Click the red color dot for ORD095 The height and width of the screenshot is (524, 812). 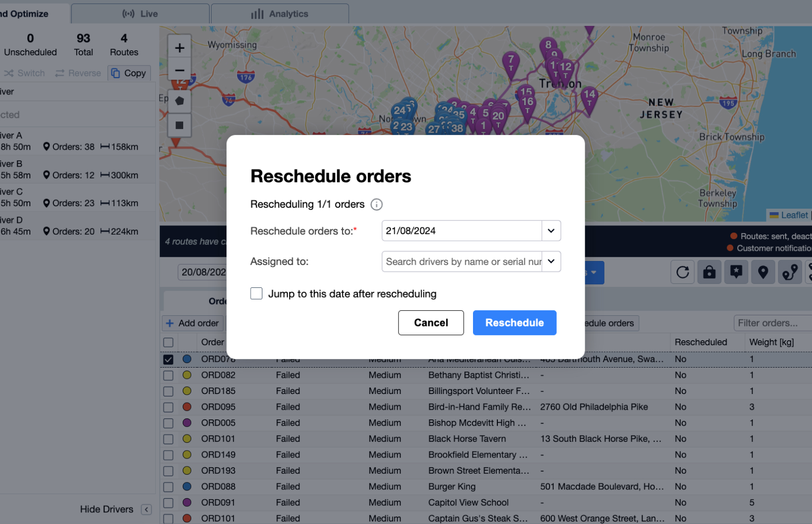coord(187,407)
